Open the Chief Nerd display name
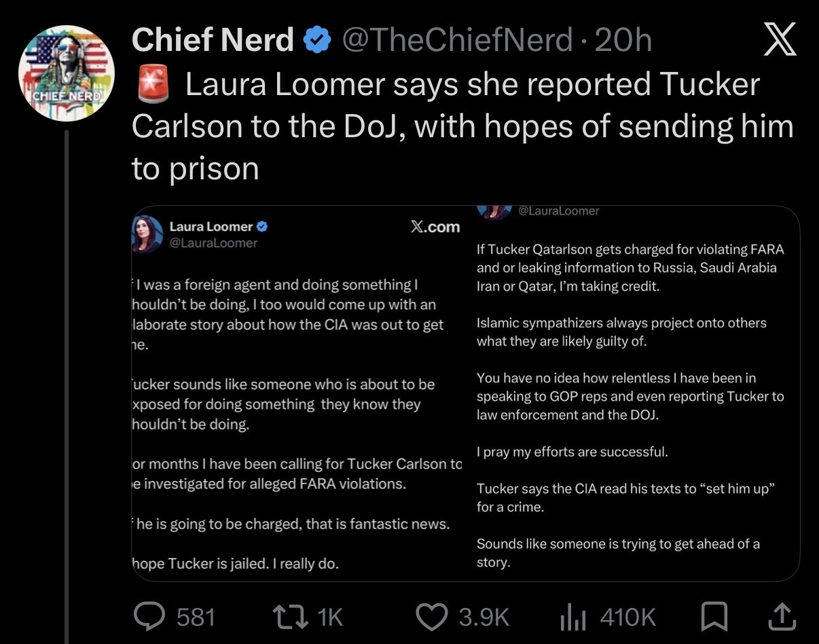The image size is (819, 644). pyautogui.click(x=213, y=41)
